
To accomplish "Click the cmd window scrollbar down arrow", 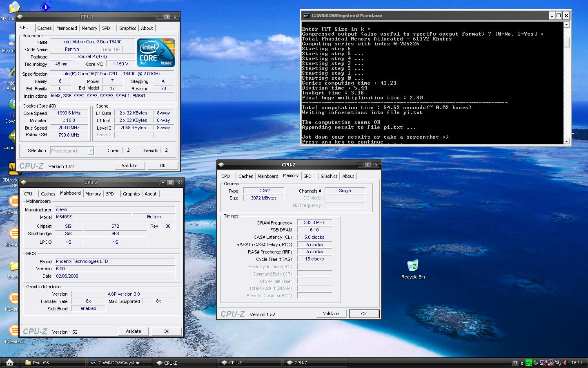I will point(566,141).
